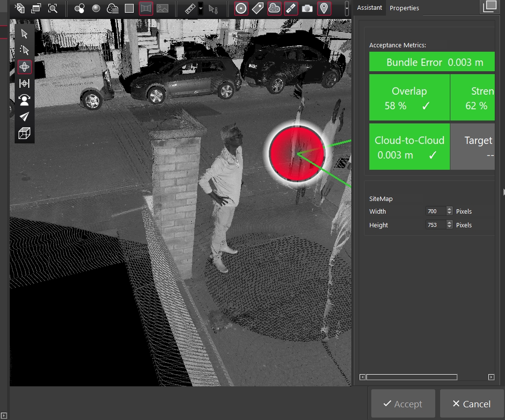The image size is (505, 420).
Task: Click the SiteMap Height value field
Action: (436, 225)
